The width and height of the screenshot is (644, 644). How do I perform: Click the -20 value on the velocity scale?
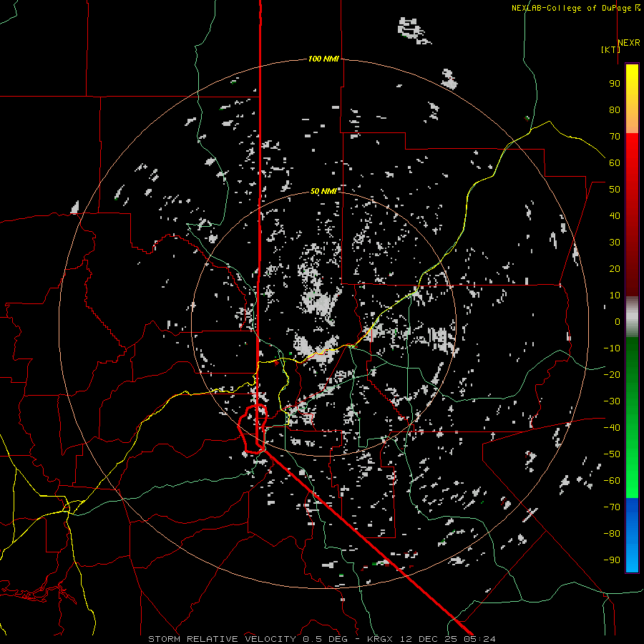point(612,374)
